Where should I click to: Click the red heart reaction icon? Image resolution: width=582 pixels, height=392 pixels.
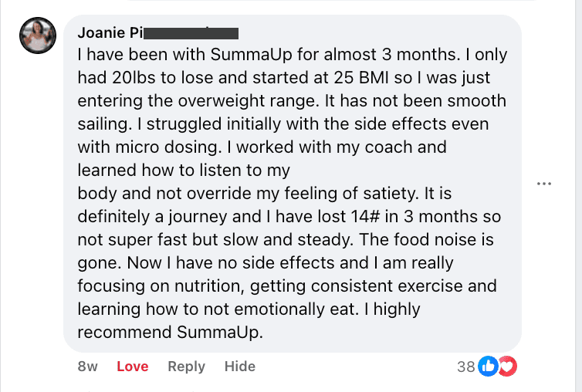pyautogui.click(x=506, y=367)
